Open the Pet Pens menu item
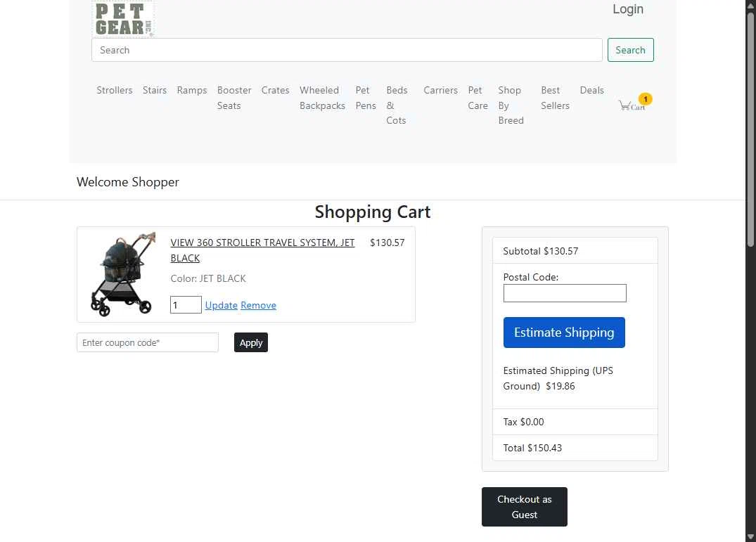756x542 pixels. point(366,98)
